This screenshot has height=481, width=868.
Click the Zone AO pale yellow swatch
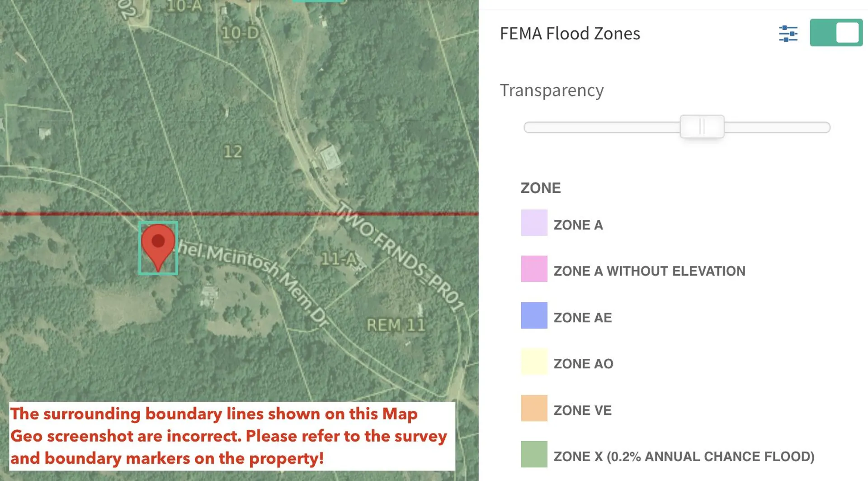(534, 362)
